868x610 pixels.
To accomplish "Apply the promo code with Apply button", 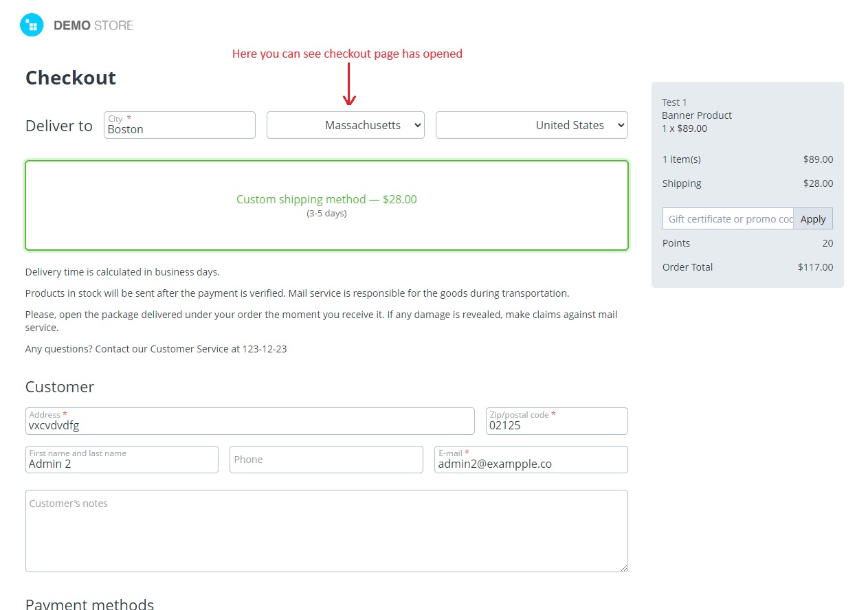I will coord(813,218).
